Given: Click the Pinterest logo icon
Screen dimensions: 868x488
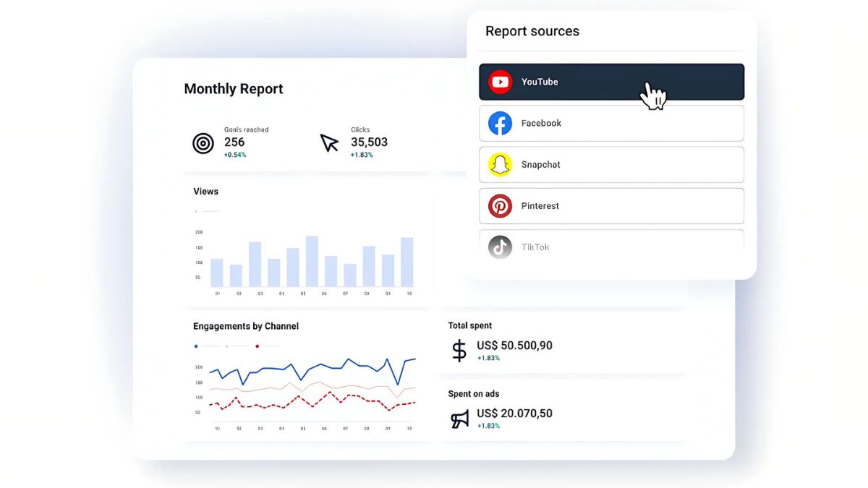Looking at the screenshot, I should coord(500,206).
